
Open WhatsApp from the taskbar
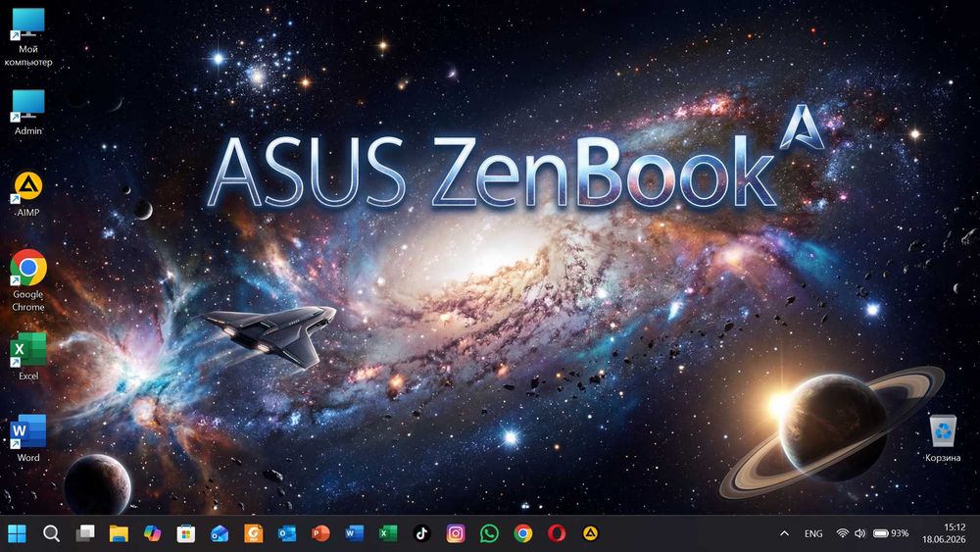[x=490, y=533]
